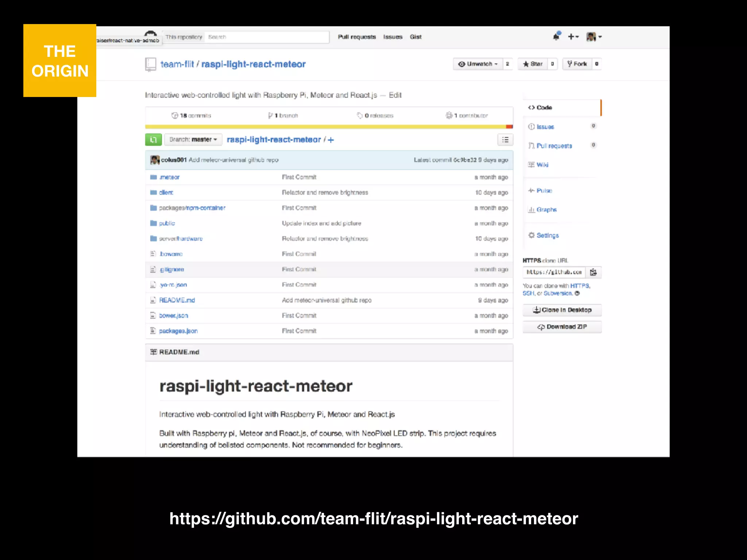
Task: Click the HTTPS clone URL field
Action: click(x=554, y=272)
